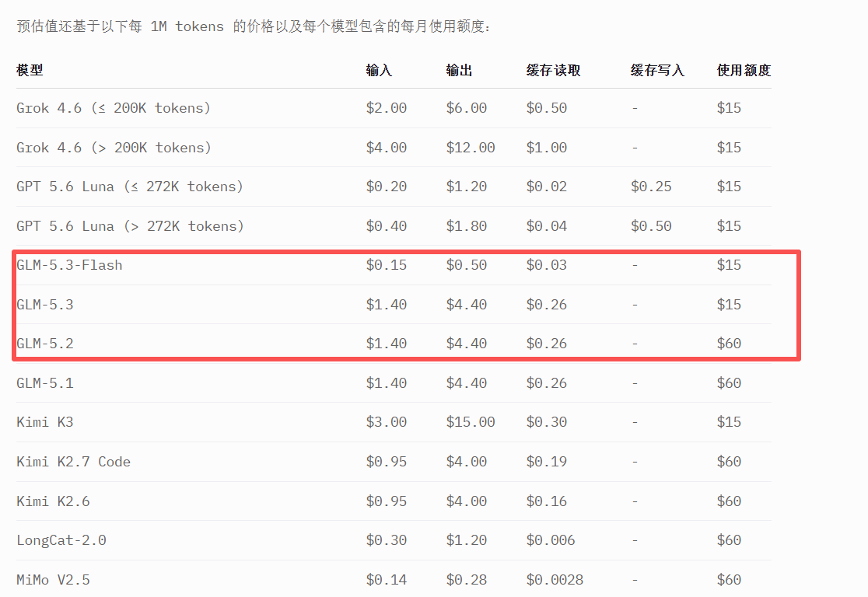Click $6.00 output price for Grok 4.6
The image size is (868, 597).
(467, 108)
